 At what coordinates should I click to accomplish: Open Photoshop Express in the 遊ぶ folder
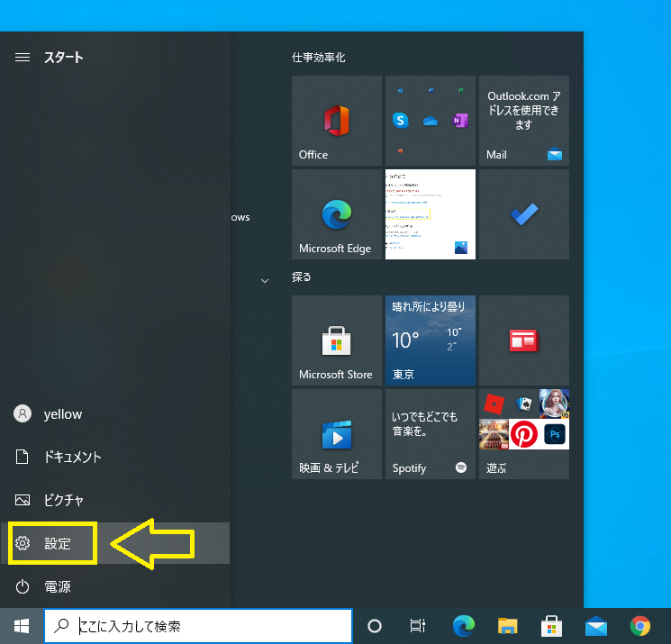[554, 434]
